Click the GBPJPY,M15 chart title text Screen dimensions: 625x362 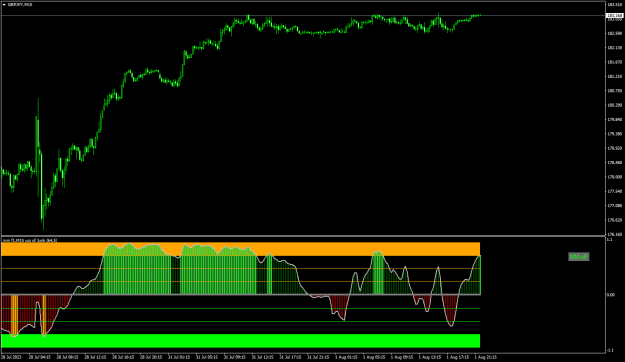[20, 5]
